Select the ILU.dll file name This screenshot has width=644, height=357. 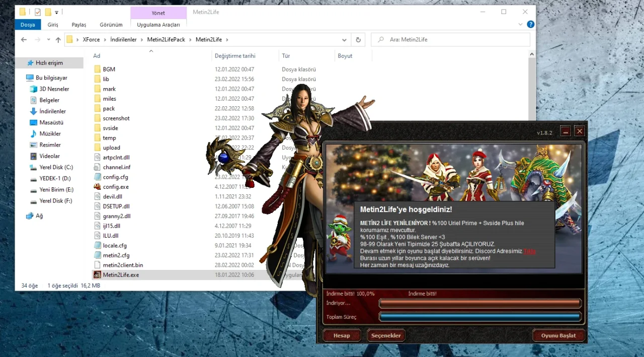[111, 236]
